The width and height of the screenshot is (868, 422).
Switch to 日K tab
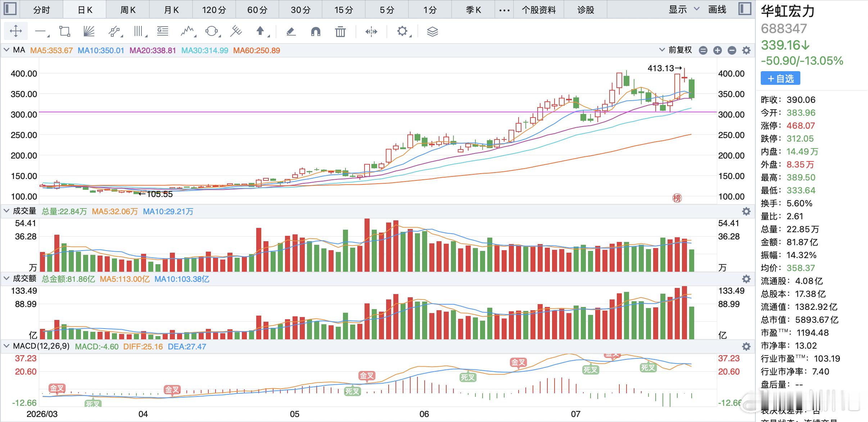click(85, 10)
